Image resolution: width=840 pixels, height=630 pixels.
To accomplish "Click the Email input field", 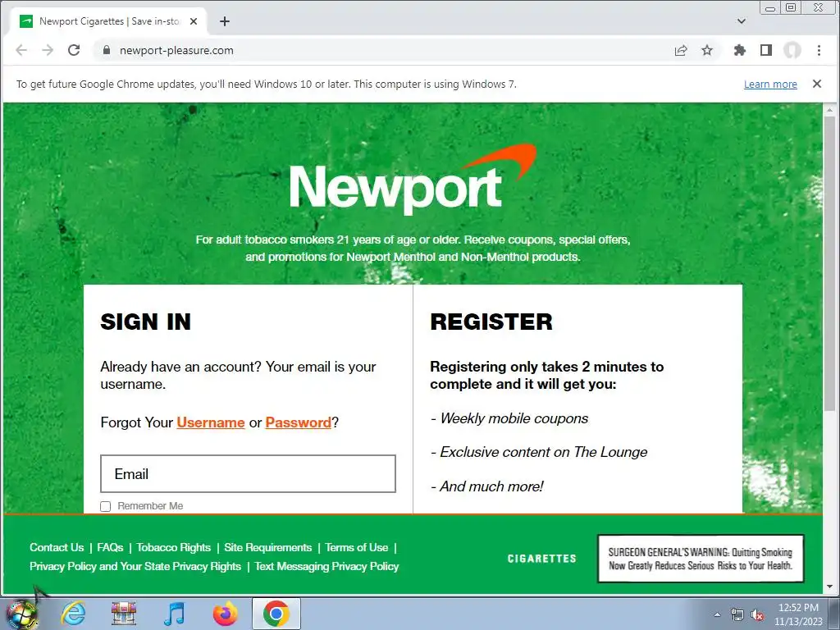I will [x=248, y=473].
